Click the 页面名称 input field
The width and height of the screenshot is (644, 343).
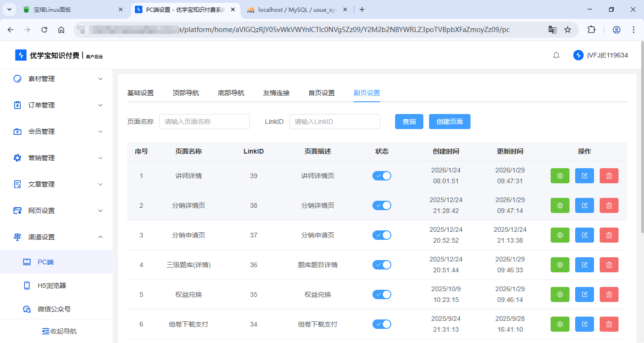(204, 122)
